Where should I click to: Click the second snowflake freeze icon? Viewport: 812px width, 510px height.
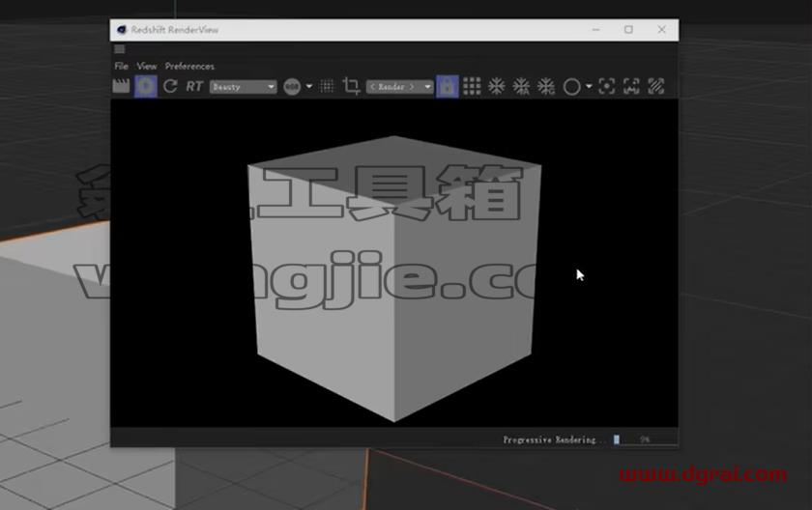click(521, 86)
